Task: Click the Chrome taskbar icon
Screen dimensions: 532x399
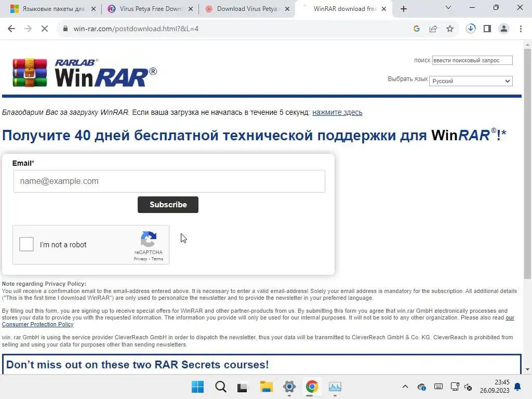Action: 312,387
